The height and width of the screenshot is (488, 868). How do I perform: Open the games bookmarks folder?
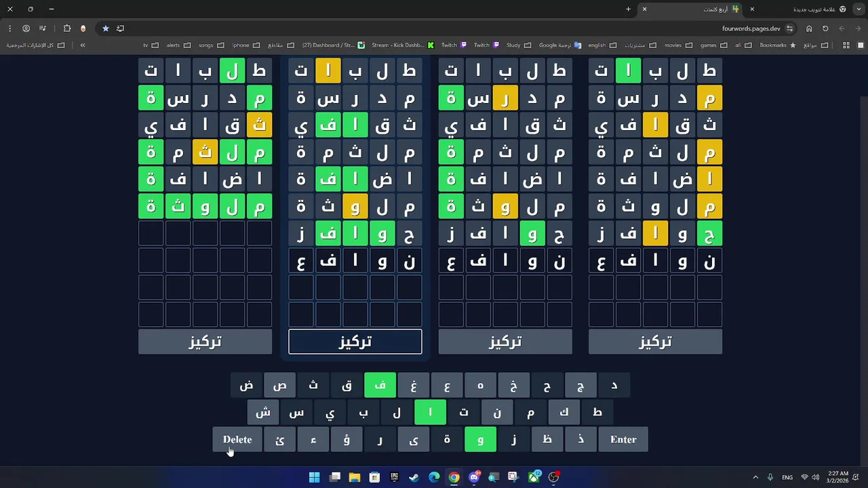(x=713, y=45)
